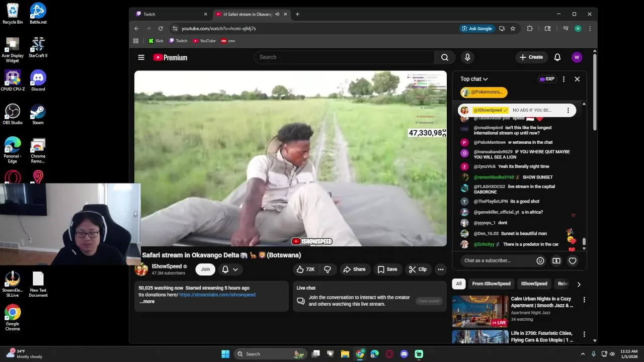Open the streamlabs.com/ishowspeed donation link
The width and height of the screenshot is (644, 362).
pos(217,295)
